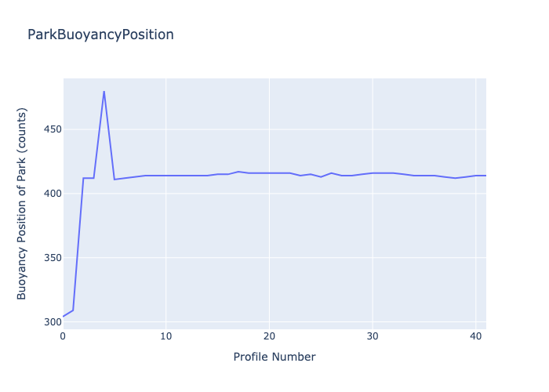Click the line's low point at profile 1
The width and height of the screenshot is (549, 392).
coord(73,310)
